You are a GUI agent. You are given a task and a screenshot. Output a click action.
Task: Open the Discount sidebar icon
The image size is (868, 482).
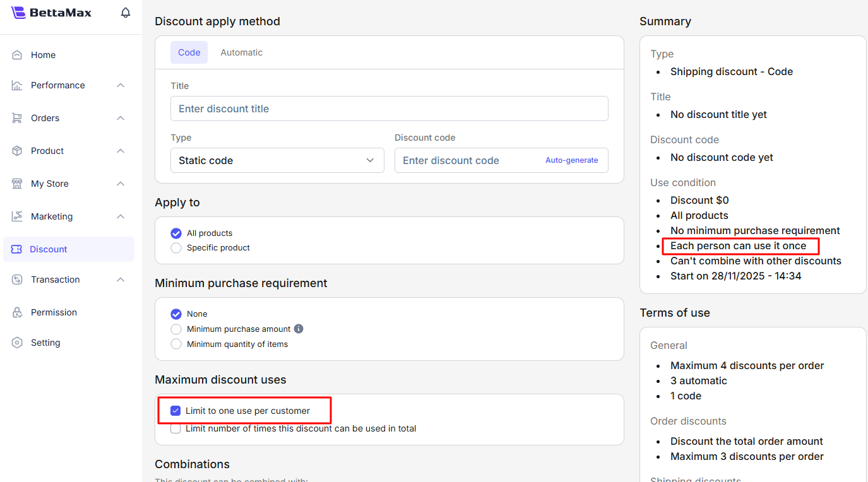(16, 249)
